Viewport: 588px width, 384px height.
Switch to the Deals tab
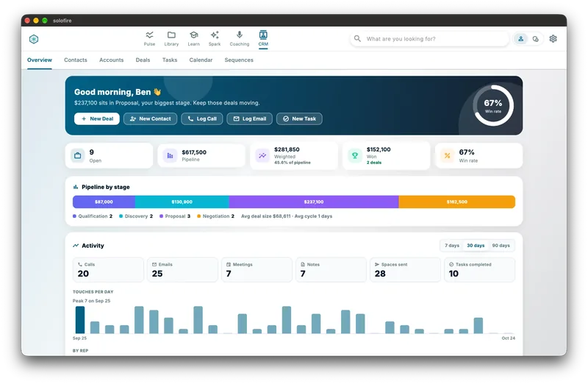[143, 60]
